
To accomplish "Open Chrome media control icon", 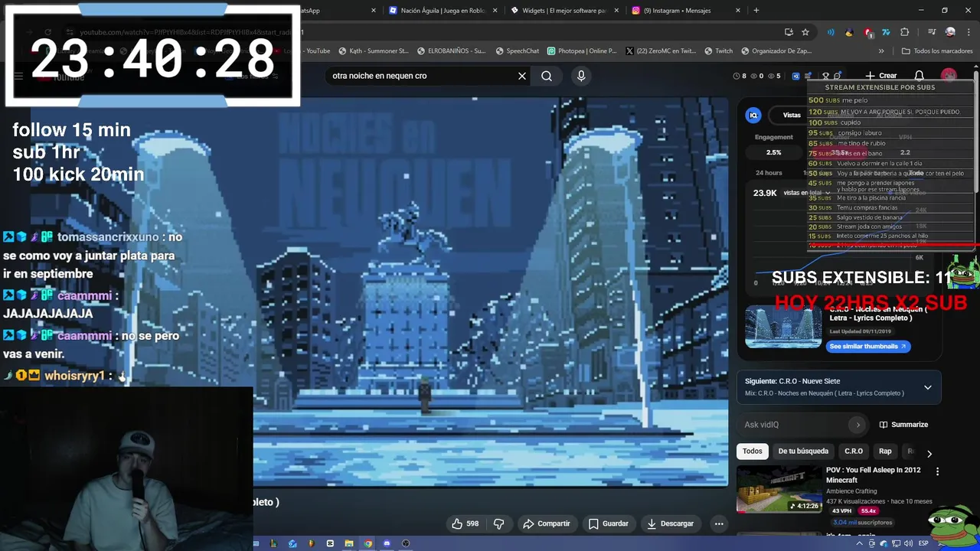I will pos(932,32).
